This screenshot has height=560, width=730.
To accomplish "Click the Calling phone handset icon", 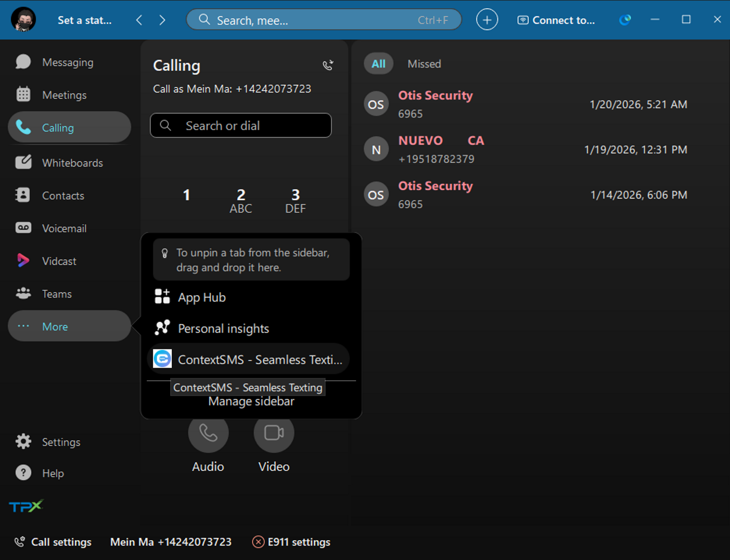I will coord(23,127).
